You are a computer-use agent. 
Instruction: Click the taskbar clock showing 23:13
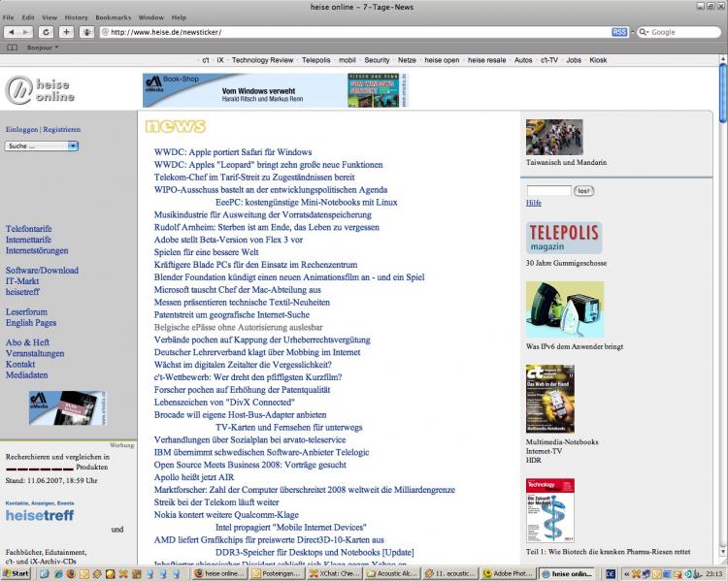[714, 574]
